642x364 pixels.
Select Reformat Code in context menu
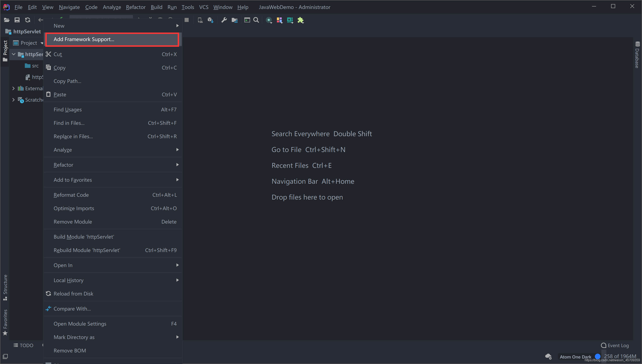pos(113,195)
